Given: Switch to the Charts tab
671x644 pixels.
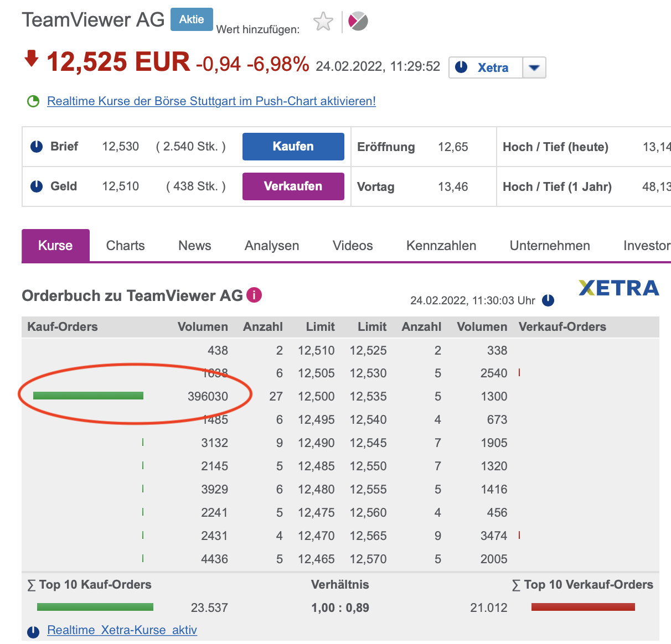Looking at the screenshot, I should click(125, 246).
